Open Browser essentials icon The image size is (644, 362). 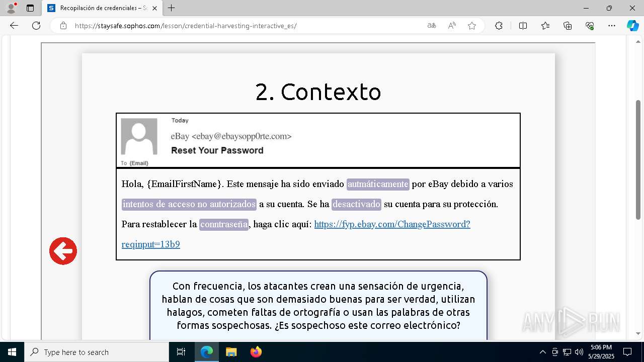(590, 26)
